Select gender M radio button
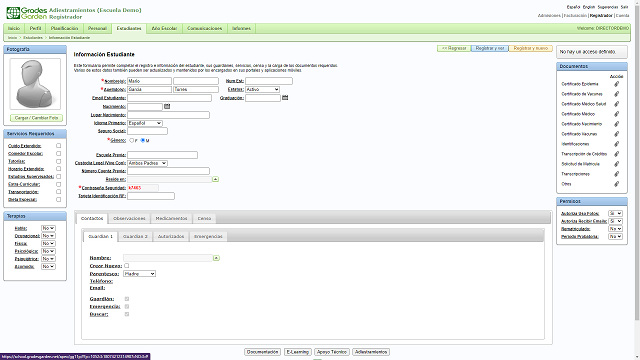 (x=143, y=140)
